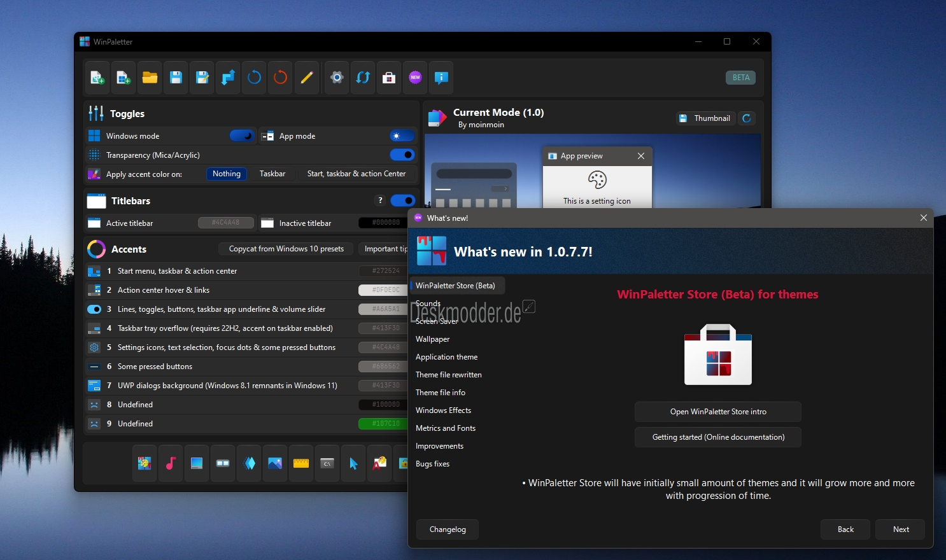Viewport: 946px width, 560px height.
Task: Select Application theme in What's new list
Action: [447, 357]
